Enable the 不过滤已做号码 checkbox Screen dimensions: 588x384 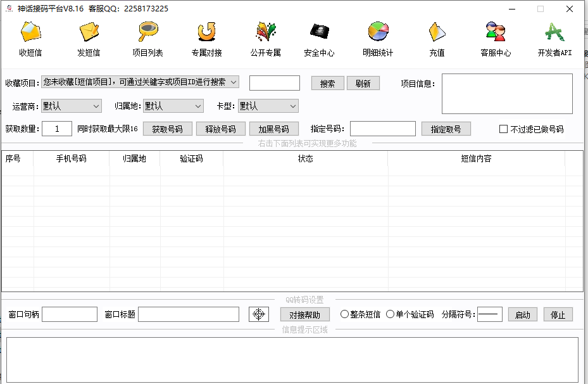pyautogui.click(x=504, y=129)
